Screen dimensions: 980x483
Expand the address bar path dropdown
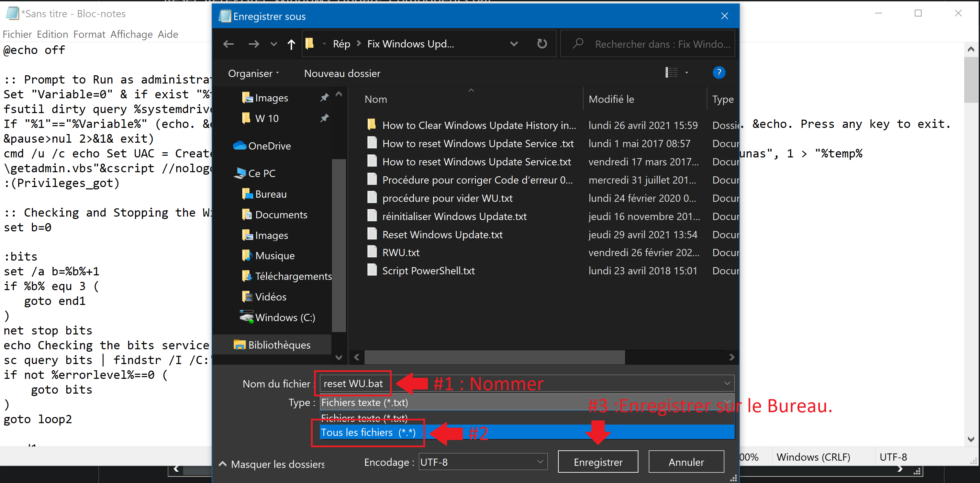point(514,44)
